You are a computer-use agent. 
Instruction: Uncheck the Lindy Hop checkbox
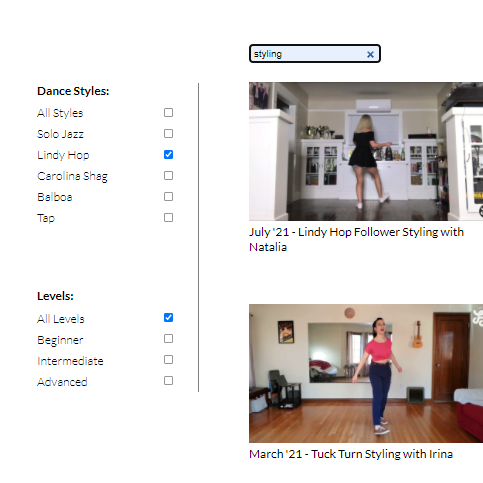coord(168,155)
